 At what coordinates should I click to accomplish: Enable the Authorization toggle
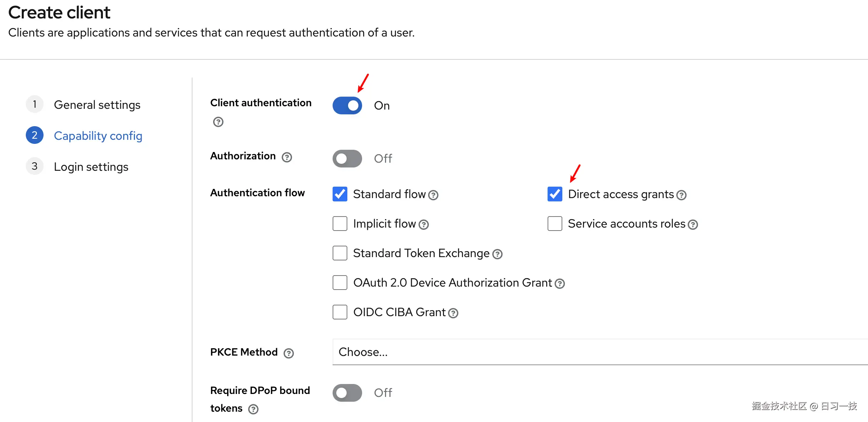pyautogui.click(x=347, y=158)
